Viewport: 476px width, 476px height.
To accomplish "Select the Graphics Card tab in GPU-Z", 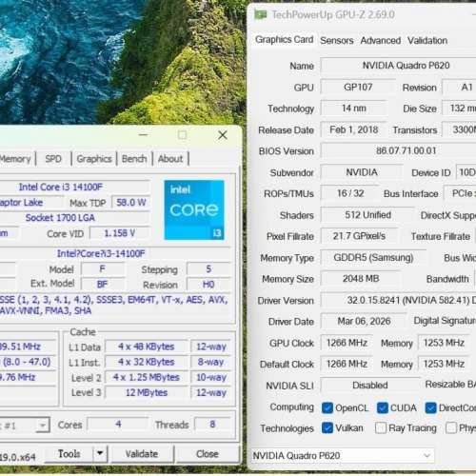I will (x=284, y=40).
